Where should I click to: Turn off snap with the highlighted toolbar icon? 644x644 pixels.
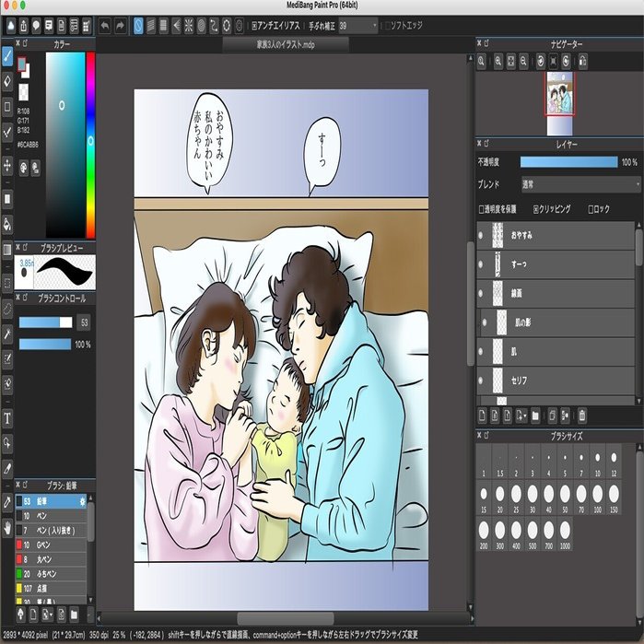[x=138, y=26]
